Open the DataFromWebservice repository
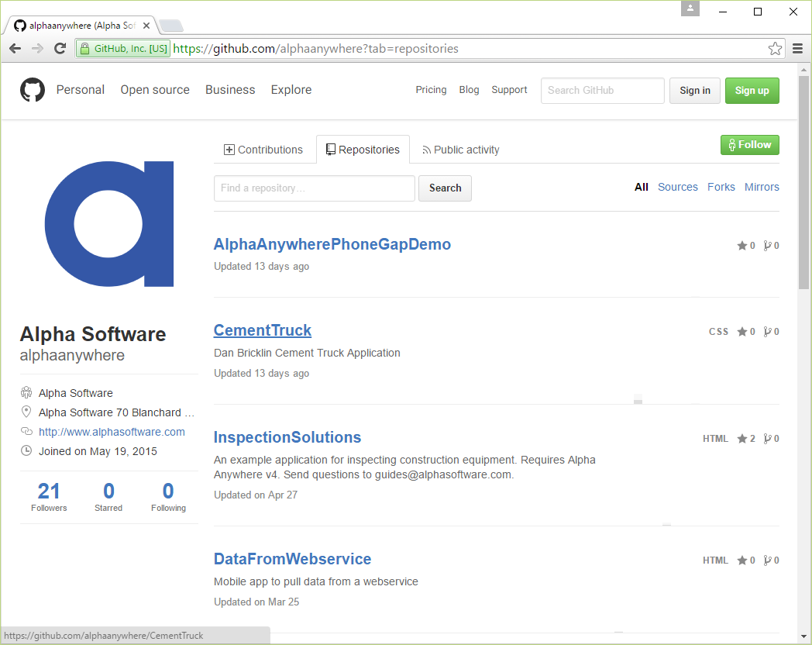This screenshot has height=645, width=812. point(293,559)
